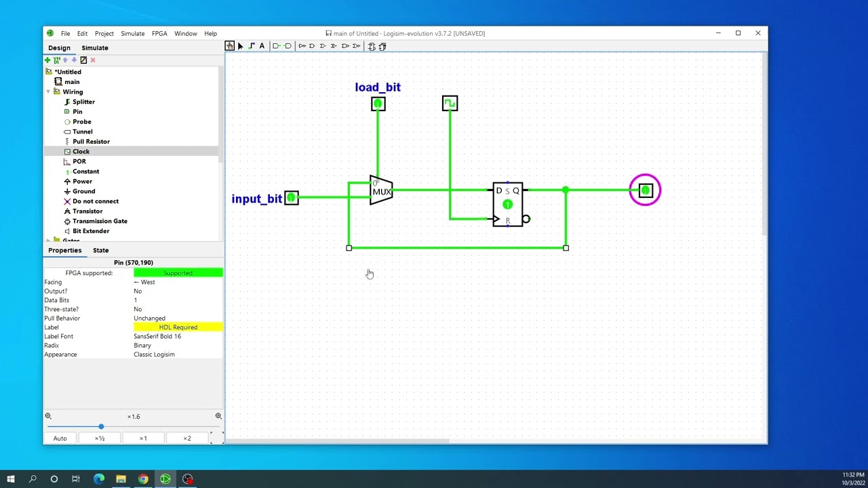Open Data Bits property value
Screen dimensions: 868x488
[x=178, y=300]
